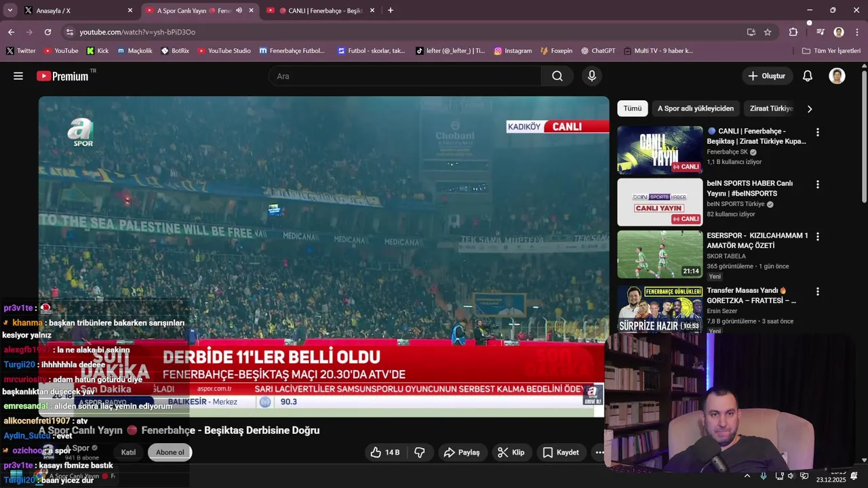This screenshot has width=868, height=488.
Task: Open Tüm Yer İşaretleri bookmarks folder
Action: (x=831, y=51)
